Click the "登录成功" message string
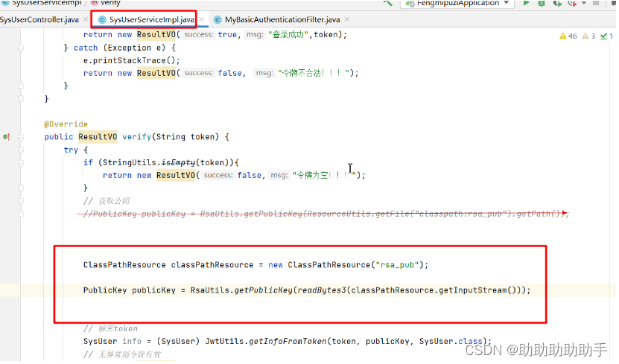Image resolution: width=619 pixels, height=364 pixels. (288, 35)
